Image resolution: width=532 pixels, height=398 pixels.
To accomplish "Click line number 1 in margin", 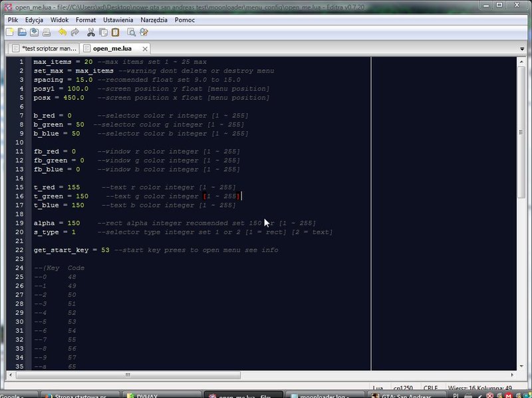I will [21, 62].
